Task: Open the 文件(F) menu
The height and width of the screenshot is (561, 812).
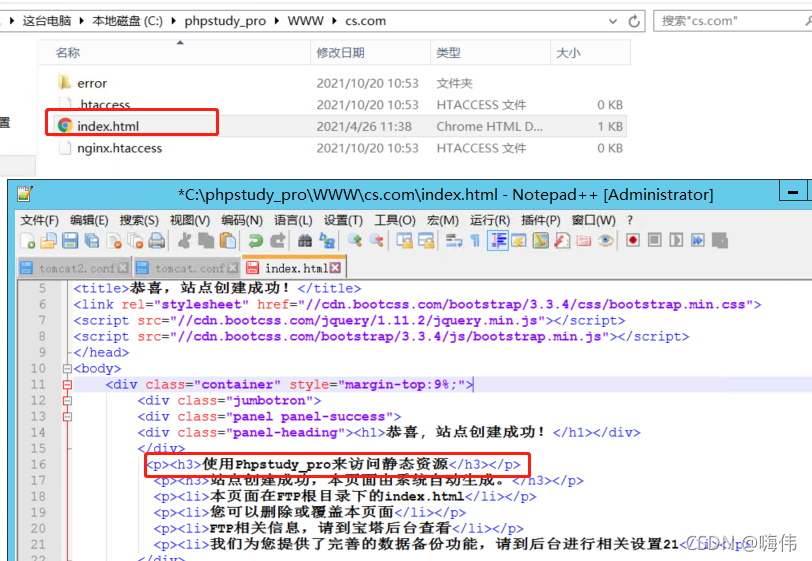Action: [x=40, y=221]
